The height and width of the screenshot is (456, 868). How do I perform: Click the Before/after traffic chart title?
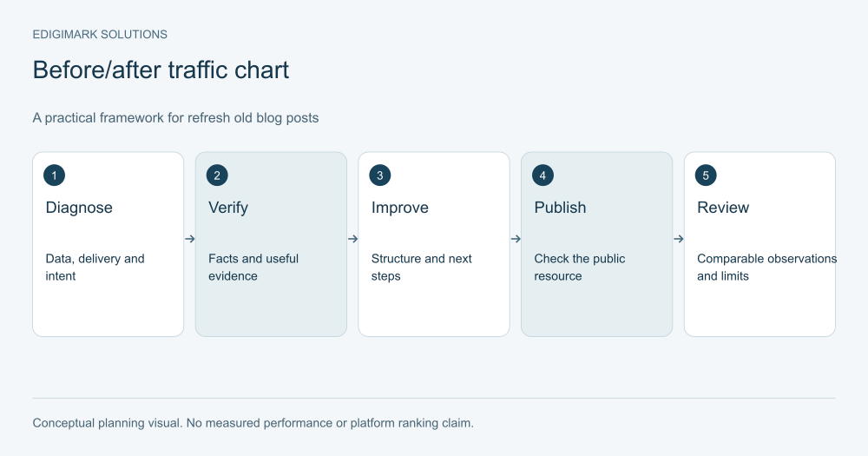coord(161,70)
